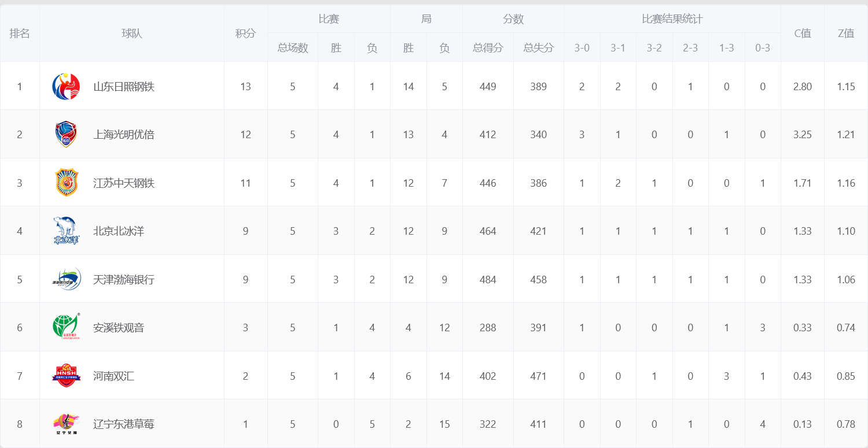Screen dimensions: 868x448
Task: Click the 河南双汇 HNSH team logo
Action: click(x=66, y=376)
